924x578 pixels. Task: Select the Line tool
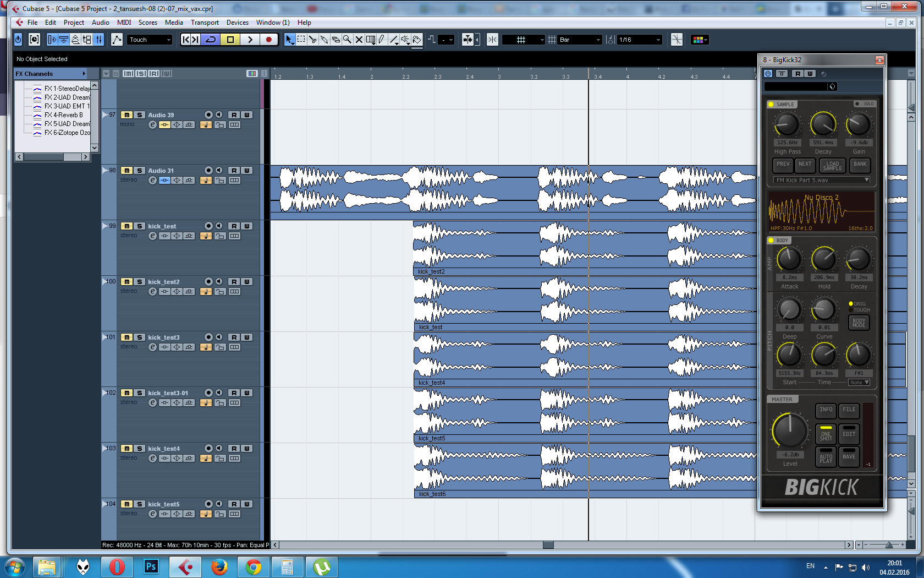[x=394, y=40]
